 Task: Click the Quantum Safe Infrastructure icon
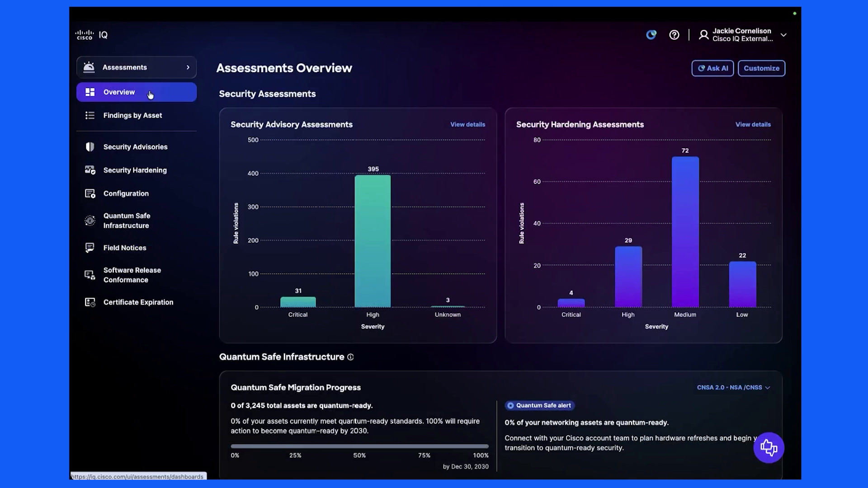pyautogui.click(x=90, y=221)
